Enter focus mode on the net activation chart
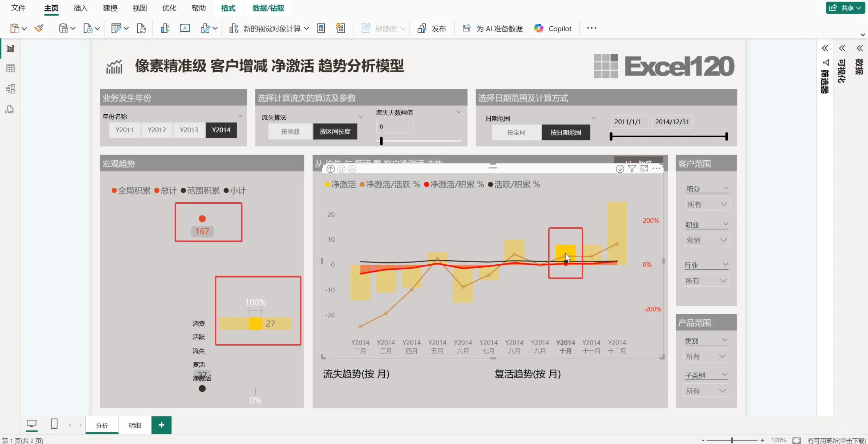This screenshot has height=444, width=868. coord(644,169)
